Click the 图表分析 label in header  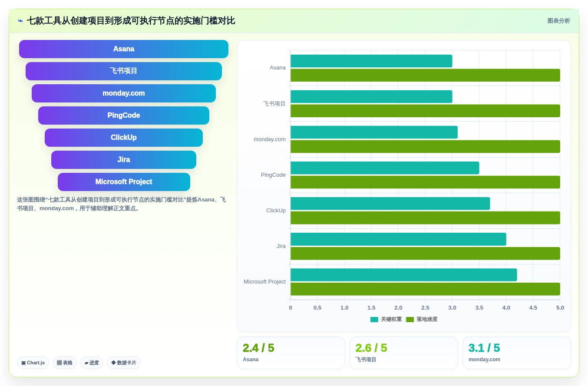[558, 21]
